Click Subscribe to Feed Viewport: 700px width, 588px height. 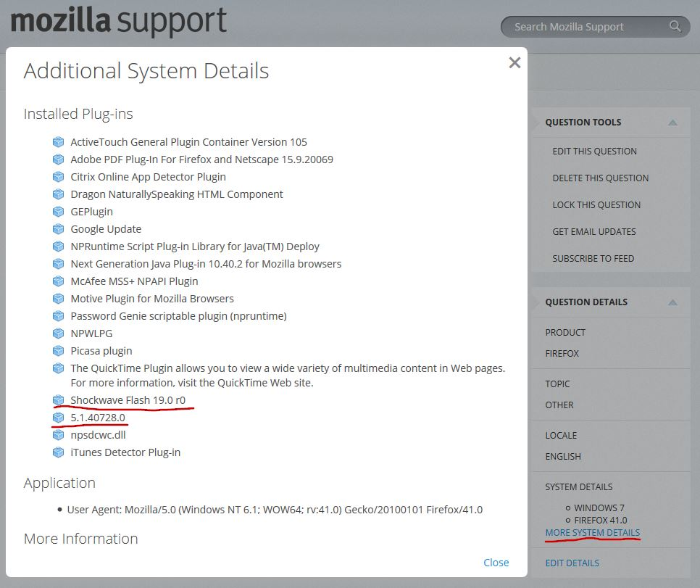point(593,259)
